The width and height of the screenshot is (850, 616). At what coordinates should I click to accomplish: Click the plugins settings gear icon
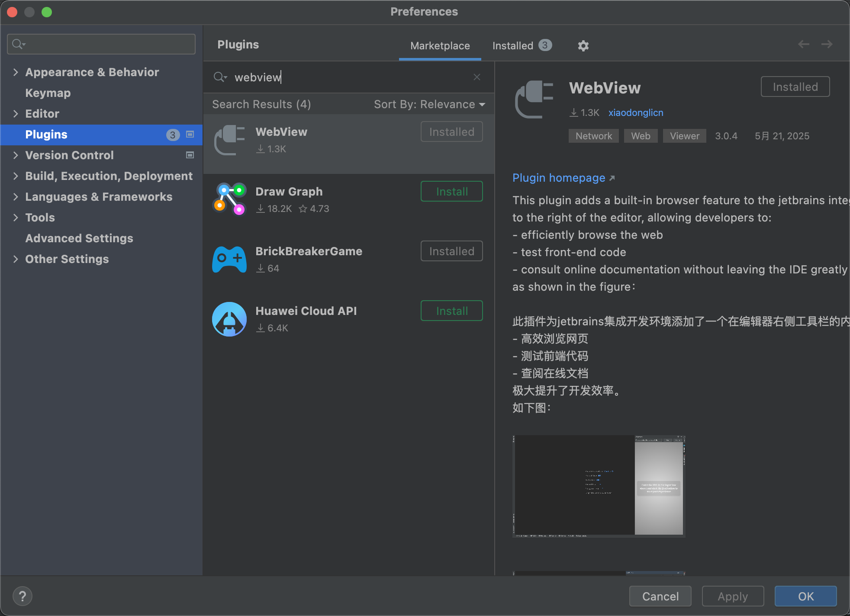click(583, 46)
